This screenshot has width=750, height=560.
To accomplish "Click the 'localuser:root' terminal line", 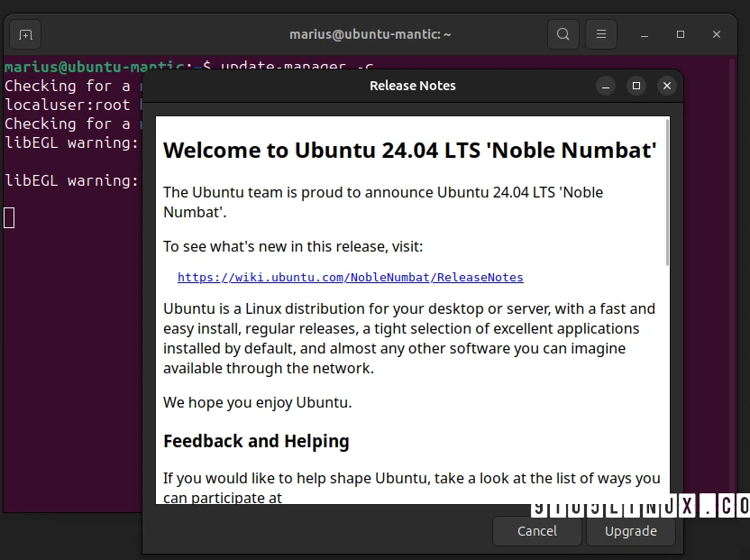I will coord(68,105).
